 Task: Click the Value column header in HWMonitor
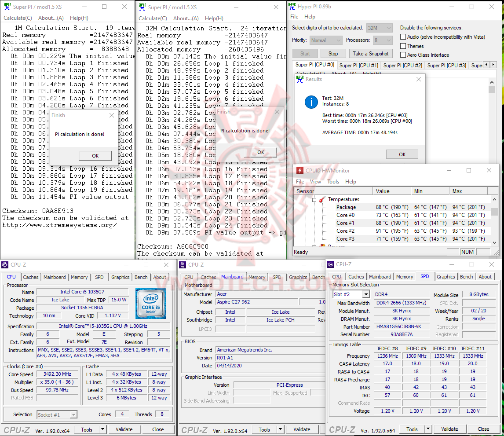pyautogui.click(x=392, y=191)
